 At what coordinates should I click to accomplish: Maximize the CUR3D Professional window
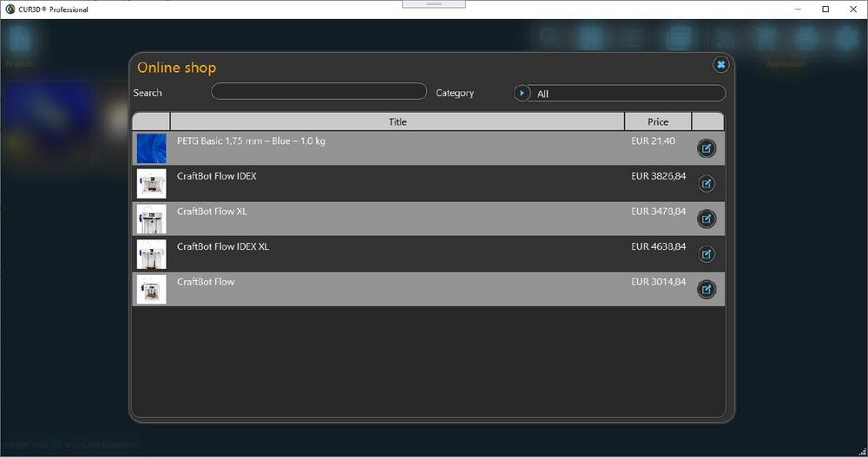point(825,9)
